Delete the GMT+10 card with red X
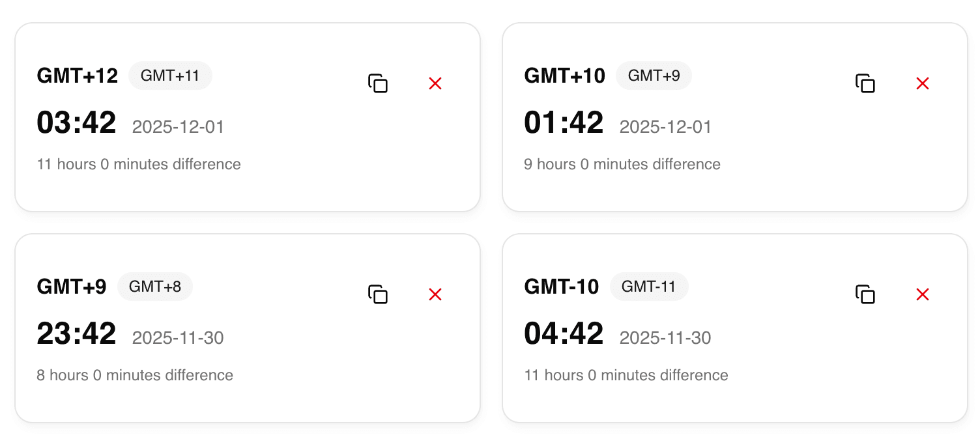 [x=923, y=83]
